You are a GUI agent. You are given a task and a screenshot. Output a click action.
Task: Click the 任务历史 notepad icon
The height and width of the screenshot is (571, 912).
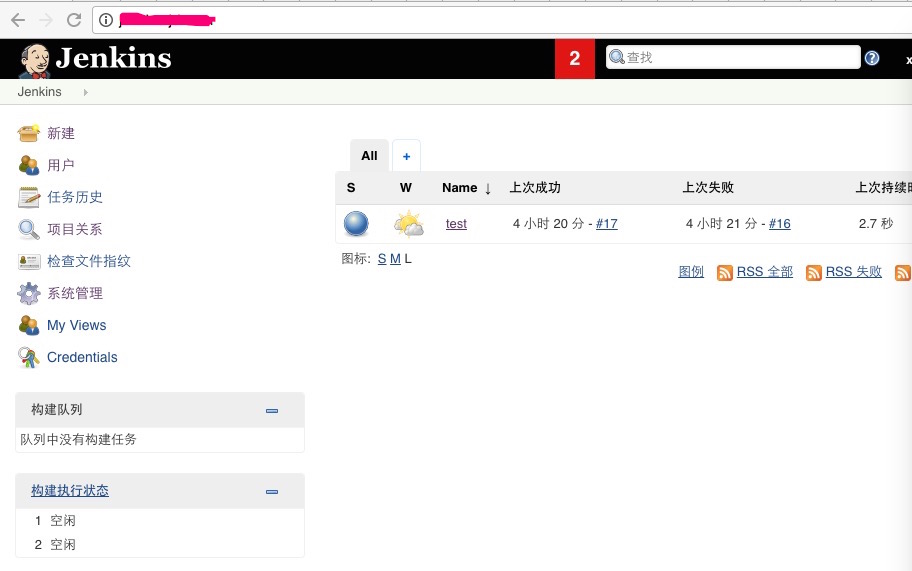(x=28, y=197)
